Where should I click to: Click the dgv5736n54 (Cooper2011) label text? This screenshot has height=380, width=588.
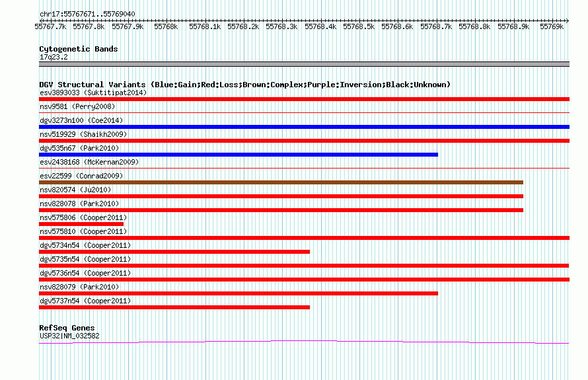(x=85, y=273)
